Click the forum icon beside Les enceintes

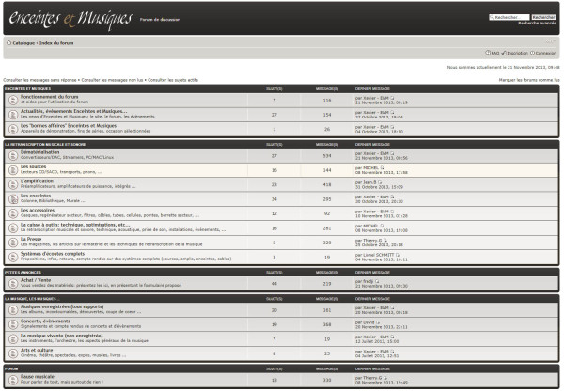(x=12, y=197)
